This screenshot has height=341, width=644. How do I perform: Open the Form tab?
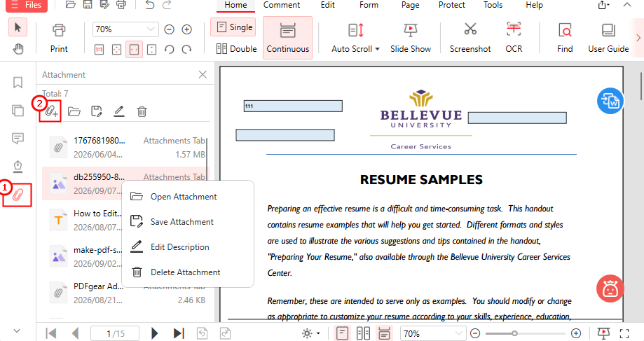point(369,6)
